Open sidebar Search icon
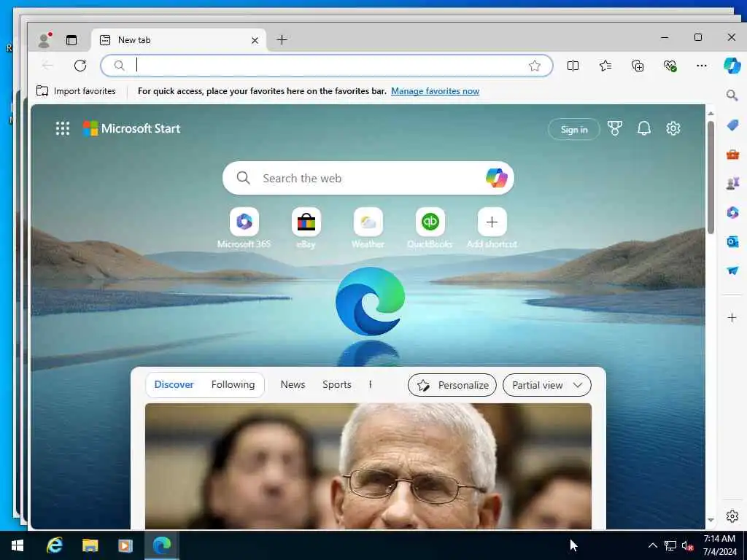The height and width of the screenshot is (560, 747). click(732, 96)
